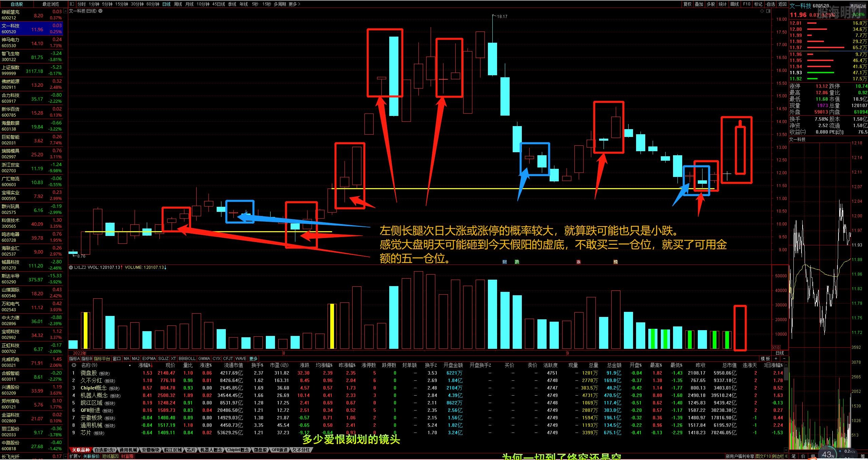Click the 笔 tab in the right bottom bar
Screen dimensions: 868x460
(x=793, y=456)
